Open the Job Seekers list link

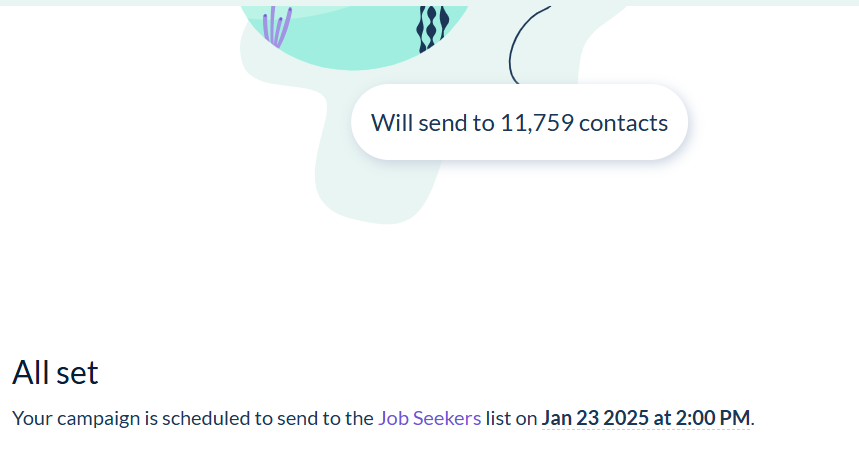pos(429,418)
